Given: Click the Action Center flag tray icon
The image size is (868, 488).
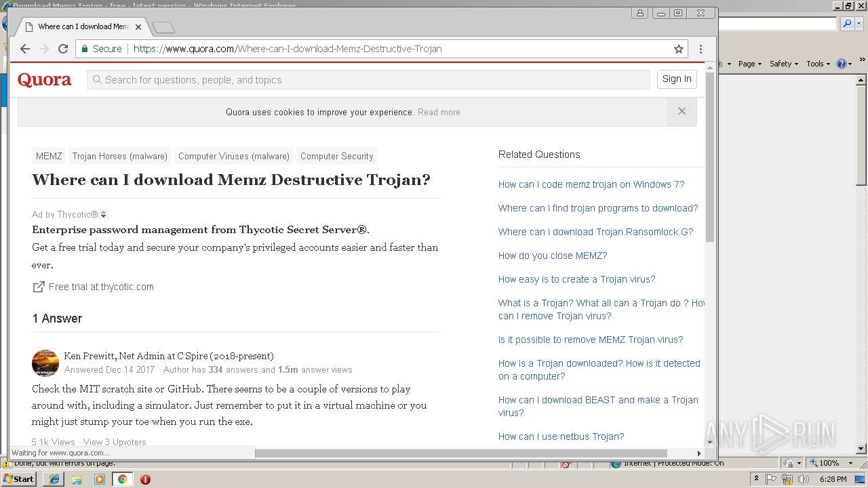Looking at the screenshot, I should pos(771,479).
